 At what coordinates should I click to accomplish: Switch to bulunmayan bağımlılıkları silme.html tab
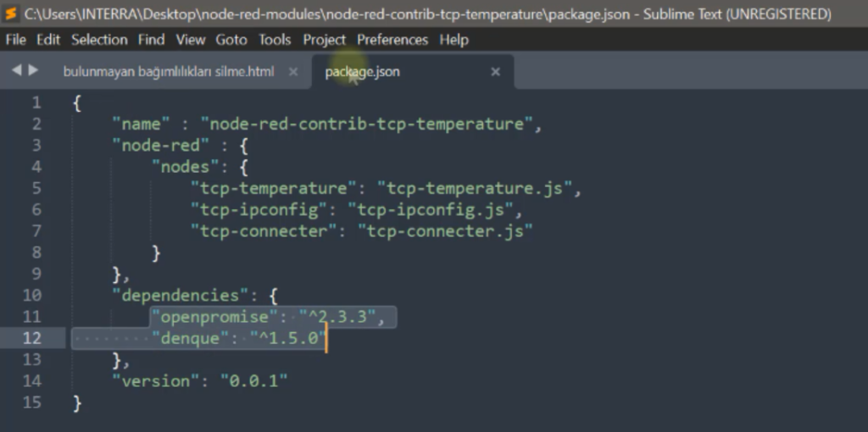pyautogui.click(x=169, y=72)
